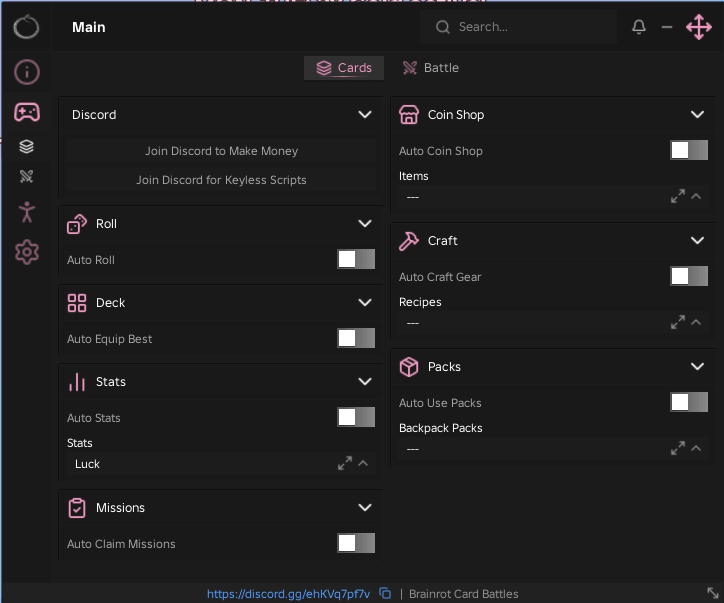Open the player figure sidebar icon
724x603 pixels.
pyautogui.click(x=27, y=212)
